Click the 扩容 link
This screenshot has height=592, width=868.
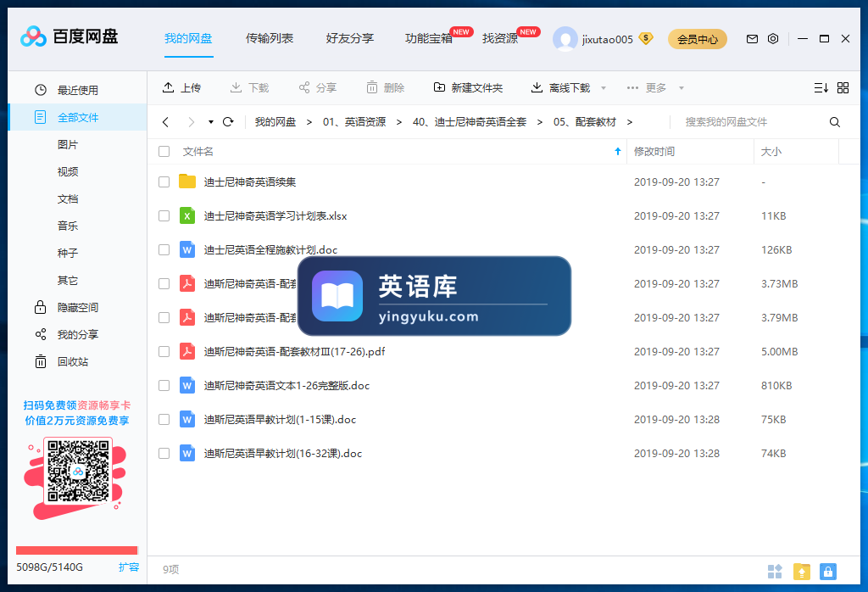pyautogui.click(x=129, y=567)
